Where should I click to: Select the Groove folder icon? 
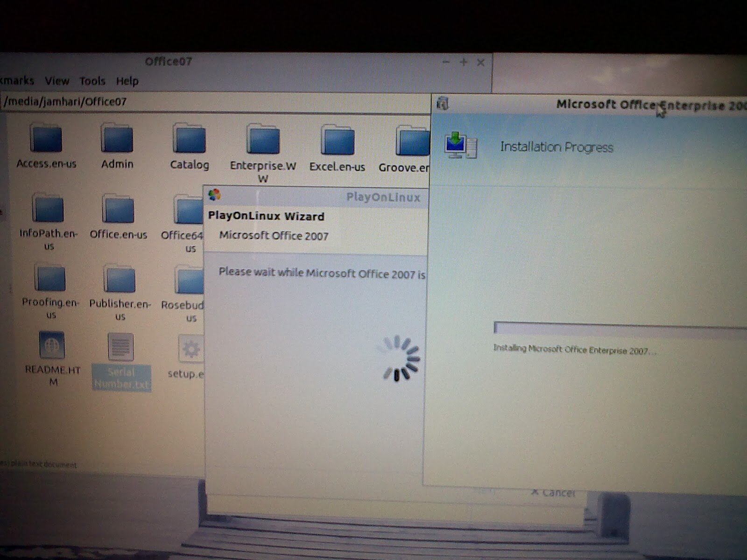[412, 140]
